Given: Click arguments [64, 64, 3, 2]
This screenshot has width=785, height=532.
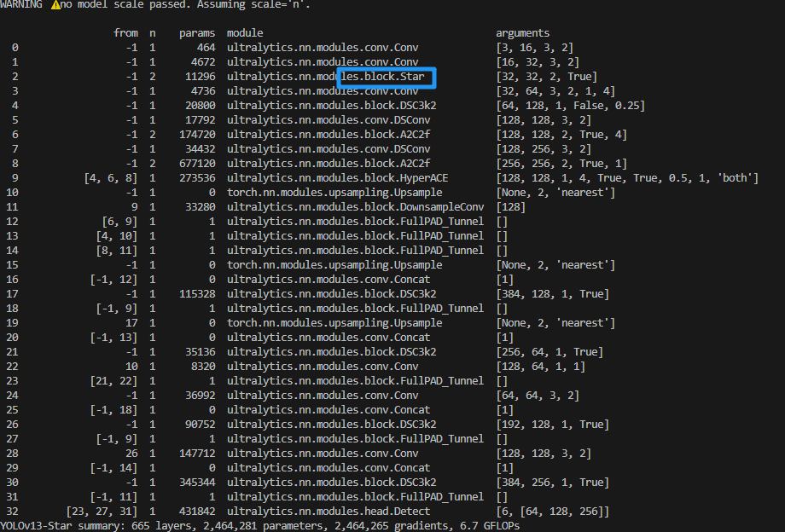Looking at the screenshot, I should (x=538, y=396).
